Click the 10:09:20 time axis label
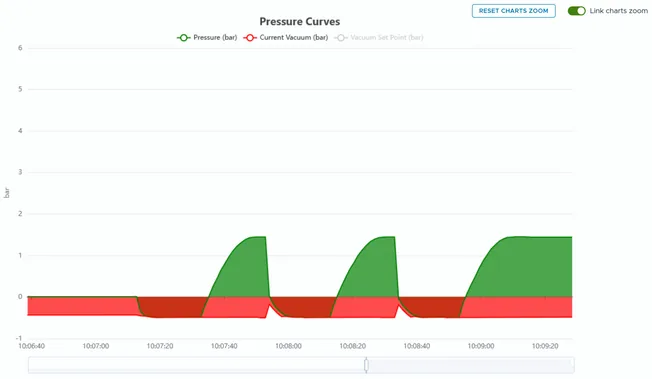This screenshot has height=379, width=652. 545,346
